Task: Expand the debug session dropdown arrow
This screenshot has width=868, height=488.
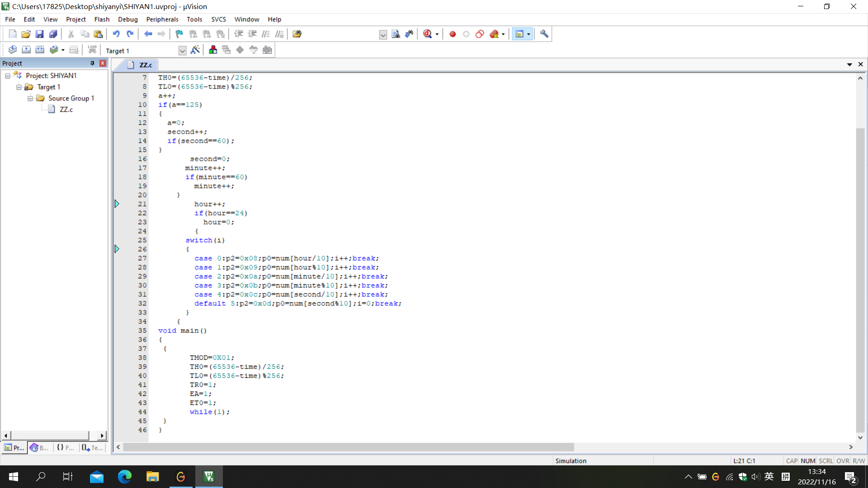Action: coord(437,34)
